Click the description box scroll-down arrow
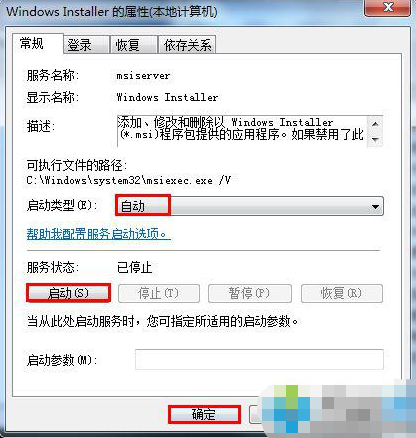 375,139
